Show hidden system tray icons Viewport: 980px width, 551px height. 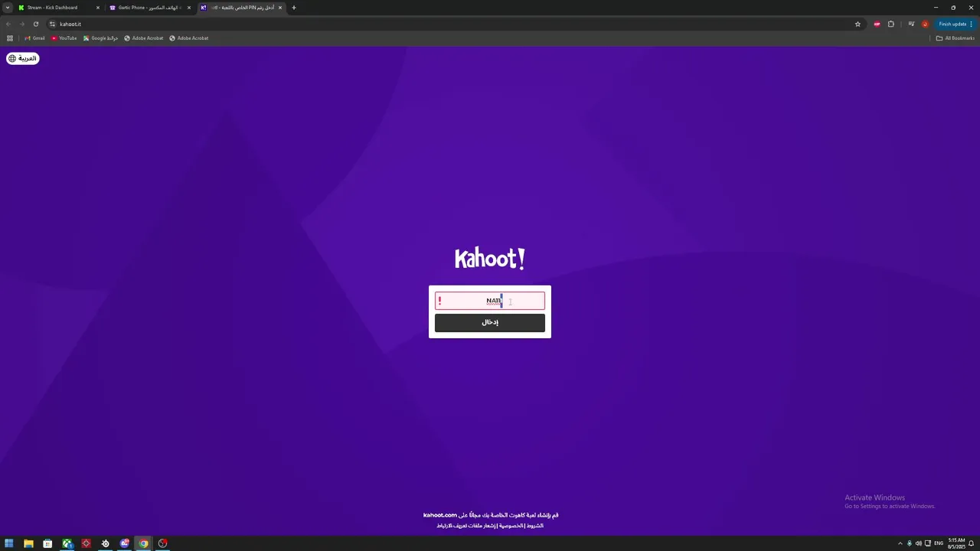(900, 543)
